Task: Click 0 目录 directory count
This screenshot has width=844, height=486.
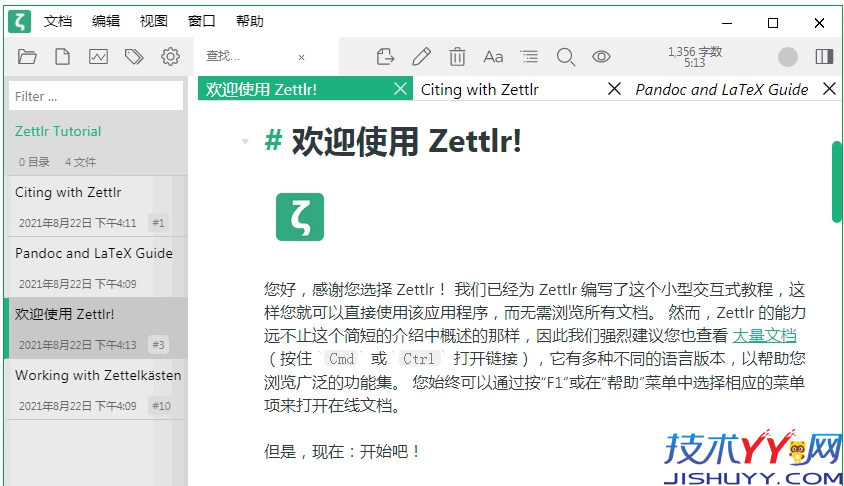Action: pos(34,162)
